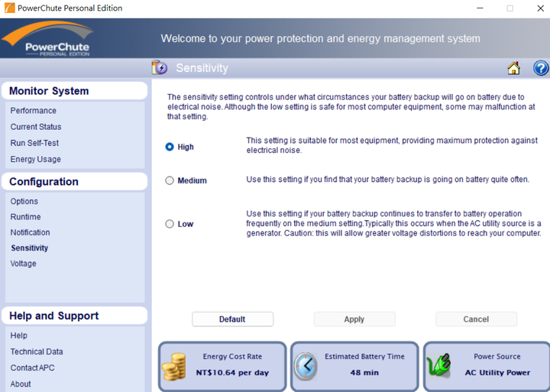Screen dimensions: 550x392
Task: Click the High setting description text
Action: 392,145
